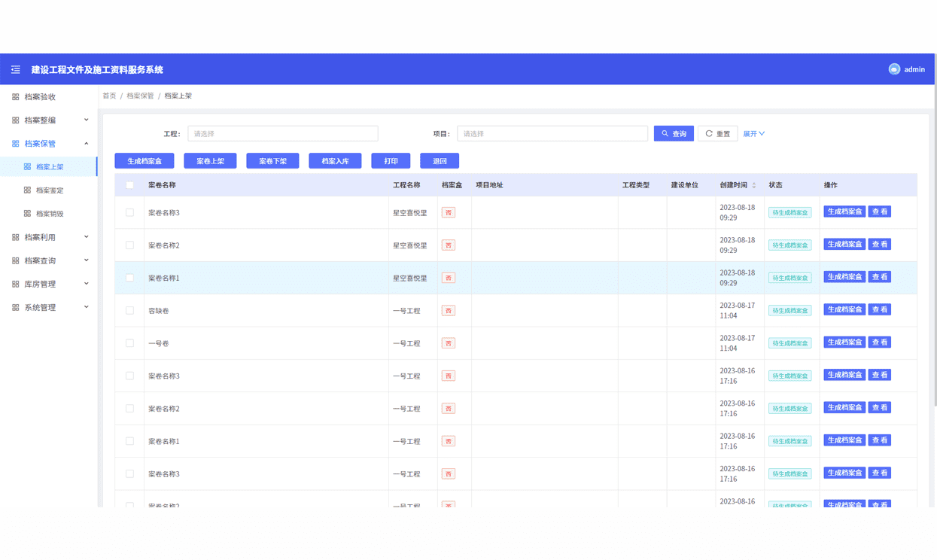Screen dimensions: 937x560
Task: Open the 项目 select input field
Action: pyautogui.click(x=552, y=133)
